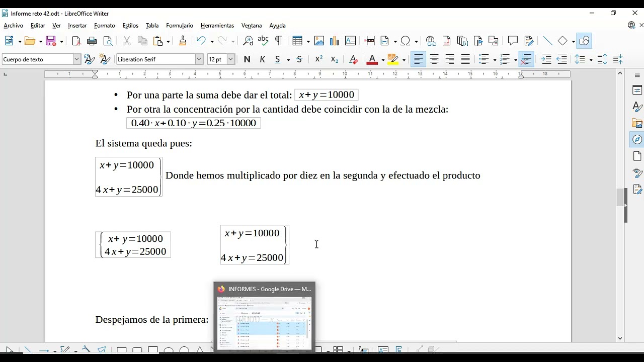The image size is (644, 362).
Task: Save the document with the Save icon
Action: click(x=51, y=41)
